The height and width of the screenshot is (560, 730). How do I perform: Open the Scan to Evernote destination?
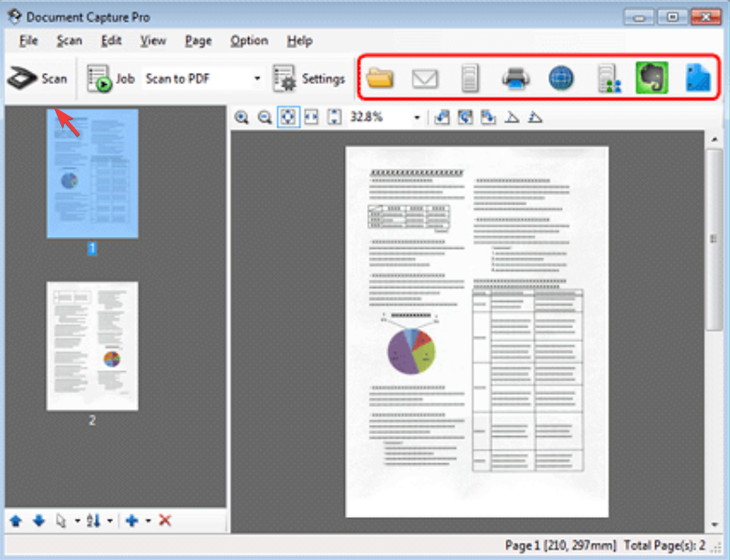point(650,78)
